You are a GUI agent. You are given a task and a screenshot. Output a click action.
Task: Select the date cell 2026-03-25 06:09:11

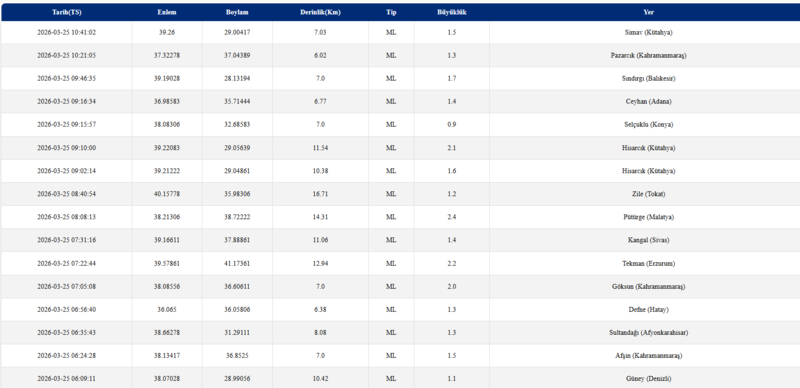point(66,378)
